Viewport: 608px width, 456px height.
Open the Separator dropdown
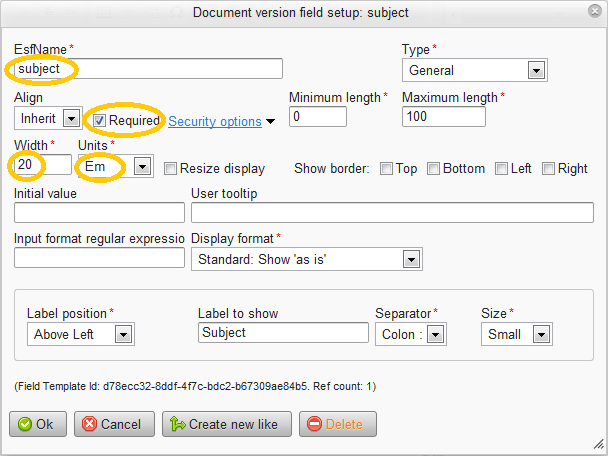[x=435, y=334]
